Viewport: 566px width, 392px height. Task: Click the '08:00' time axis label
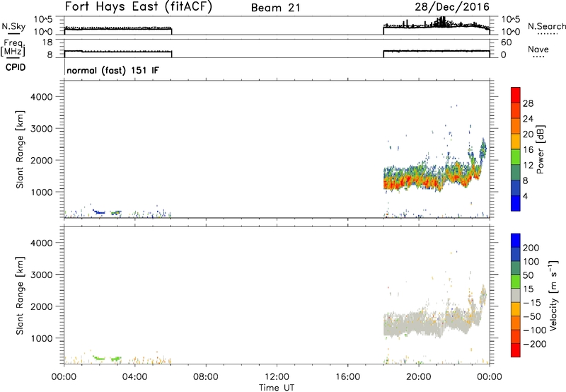tap(205, 377)
